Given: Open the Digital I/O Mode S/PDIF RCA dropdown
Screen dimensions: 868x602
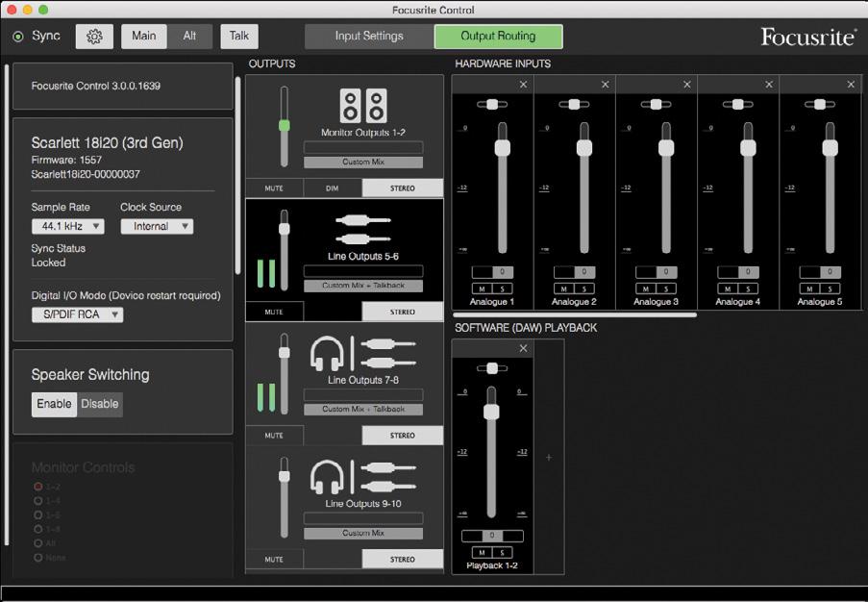Looking at the screenshot, I should pos(78,314).
